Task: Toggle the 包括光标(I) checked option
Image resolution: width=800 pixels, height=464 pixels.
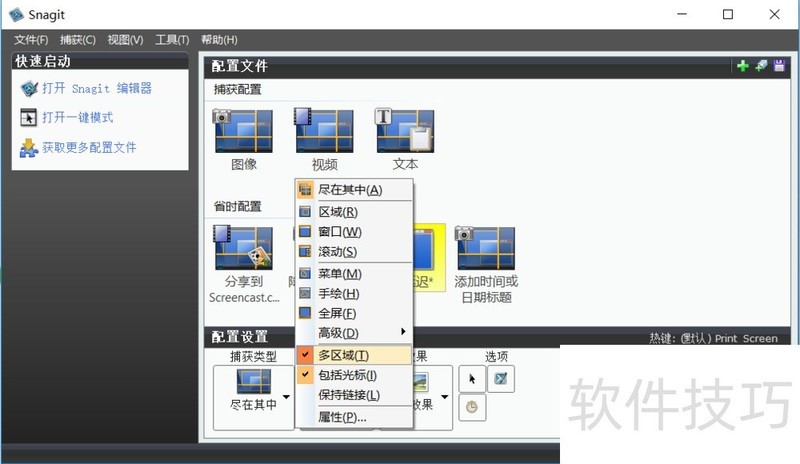Action: click(x=354, y=375)
